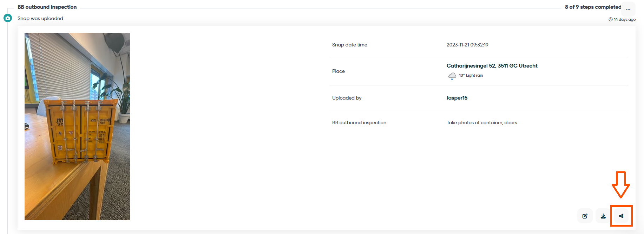Viewport: 644px width, 234px height.
Task: Click the 10° Light rain weather text
Action: coord(471,75)
